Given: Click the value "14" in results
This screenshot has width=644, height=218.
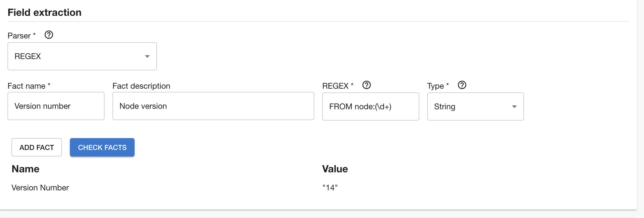Looking at the screenshot, I should (330, 187).
